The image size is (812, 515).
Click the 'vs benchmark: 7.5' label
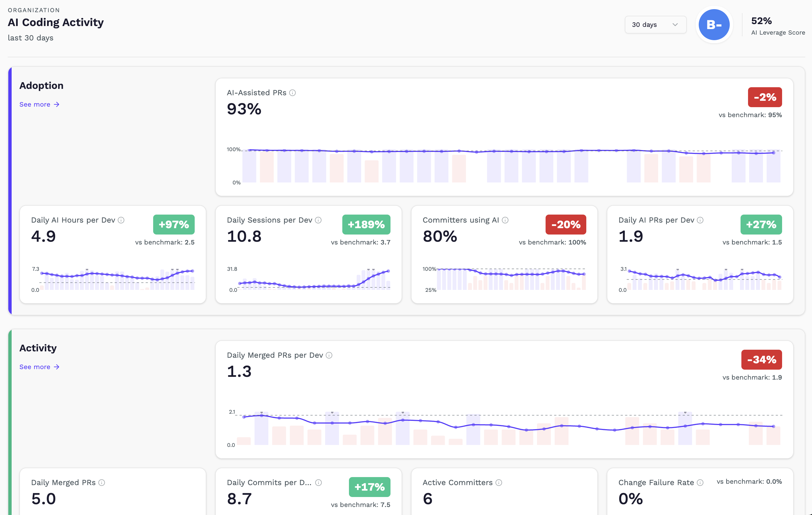click(x=361, y=505)
